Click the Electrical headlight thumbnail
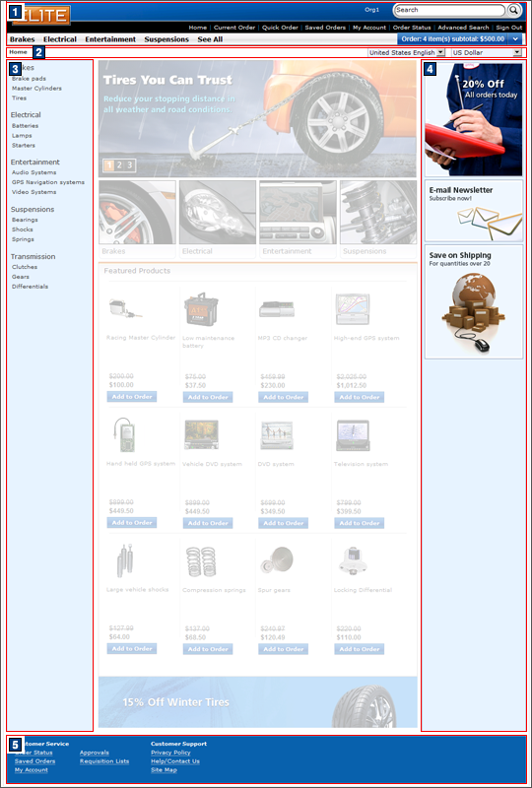532x788 pixels. pos(218,213)
